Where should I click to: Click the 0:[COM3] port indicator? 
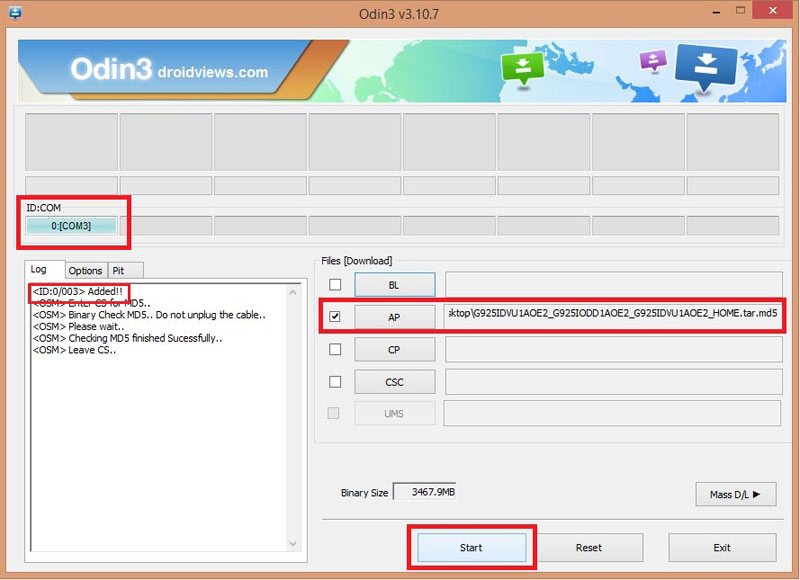[71, 225]
